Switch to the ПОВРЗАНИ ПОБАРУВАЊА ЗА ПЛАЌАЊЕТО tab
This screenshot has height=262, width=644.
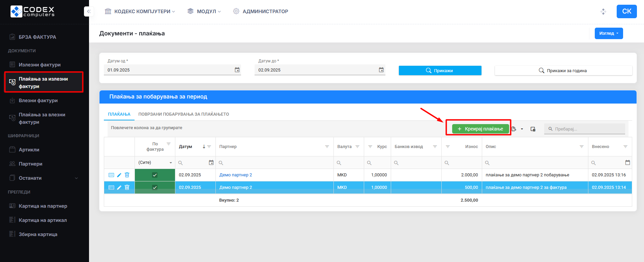tap(183, 114)
